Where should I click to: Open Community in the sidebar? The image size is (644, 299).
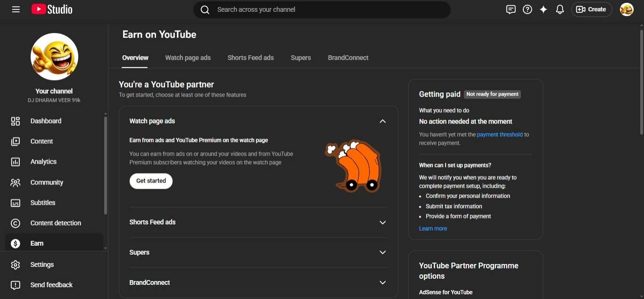tap(47, 183)
